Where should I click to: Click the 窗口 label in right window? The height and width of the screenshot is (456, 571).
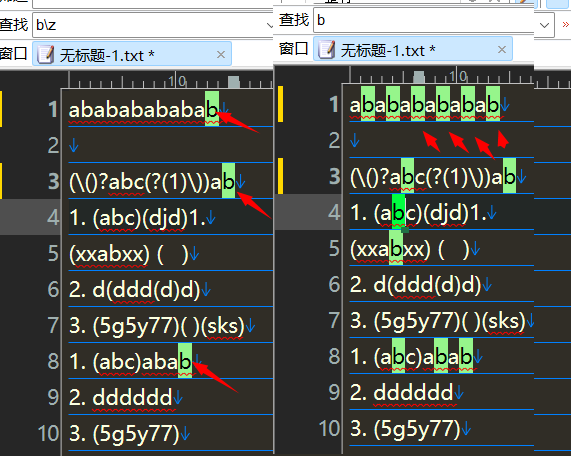pos(294,48)
